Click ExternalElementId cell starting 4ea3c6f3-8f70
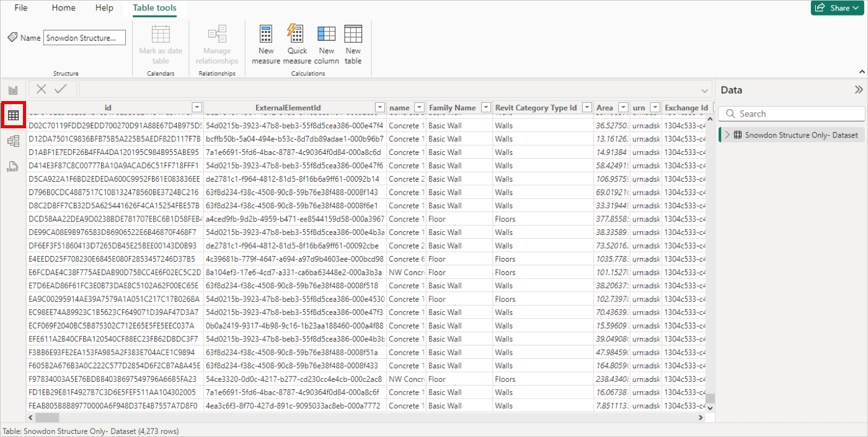Viewport: 868px width, 437px height. [295, 406]
